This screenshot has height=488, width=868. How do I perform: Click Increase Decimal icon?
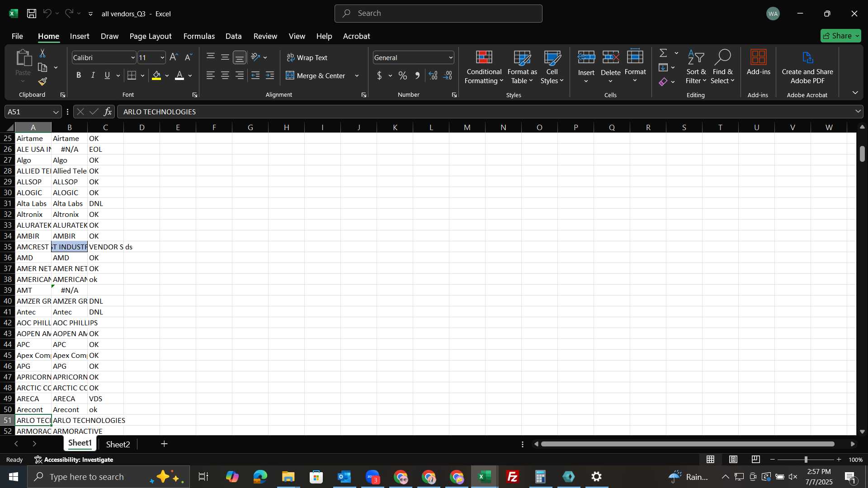433,75
